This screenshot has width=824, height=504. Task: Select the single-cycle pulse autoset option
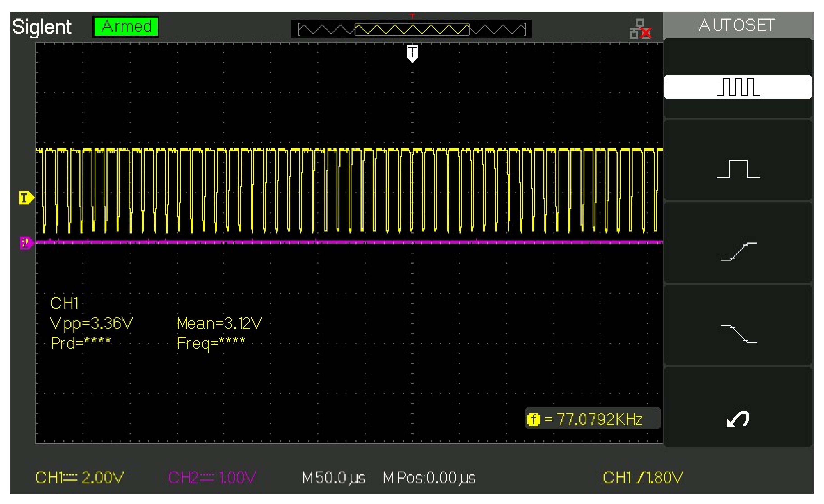(x=738, y=169)
